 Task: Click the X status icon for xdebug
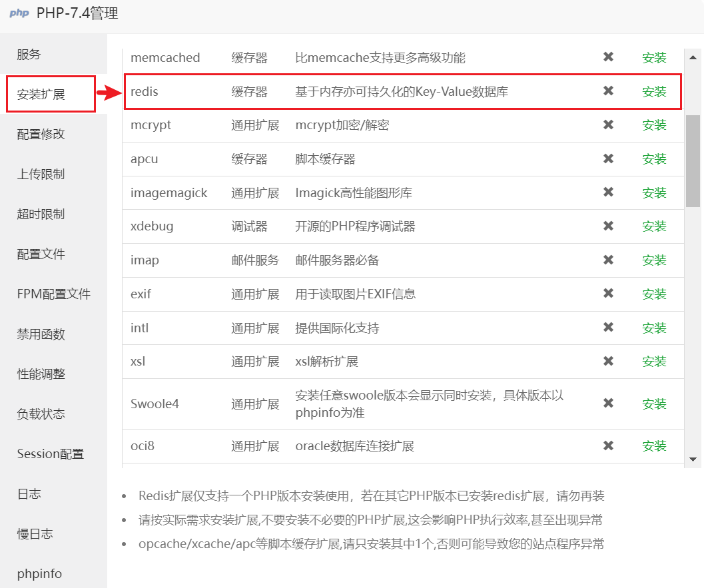coord(608,226)
